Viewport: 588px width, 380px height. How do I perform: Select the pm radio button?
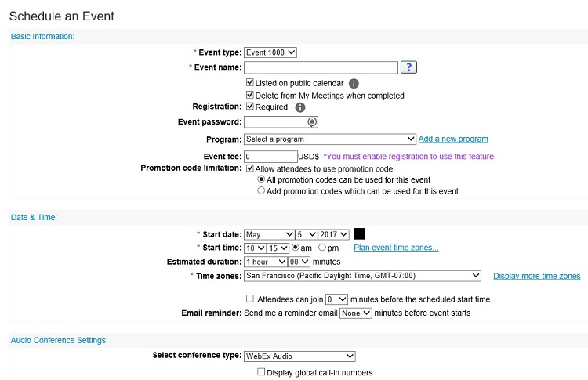pyautogui.click(x=321, y=248)
